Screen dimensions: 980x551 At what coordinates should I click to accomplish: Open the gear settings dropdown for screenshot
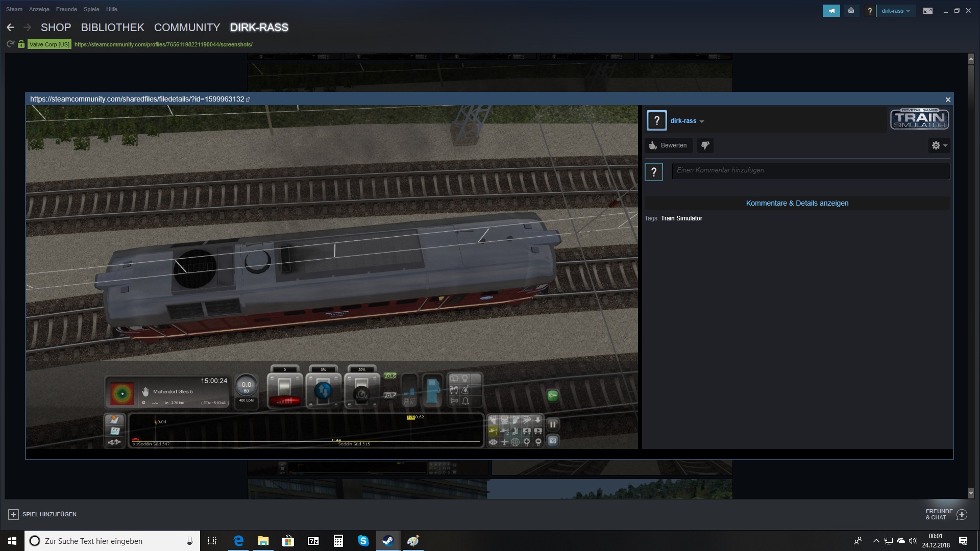[939, 145]
